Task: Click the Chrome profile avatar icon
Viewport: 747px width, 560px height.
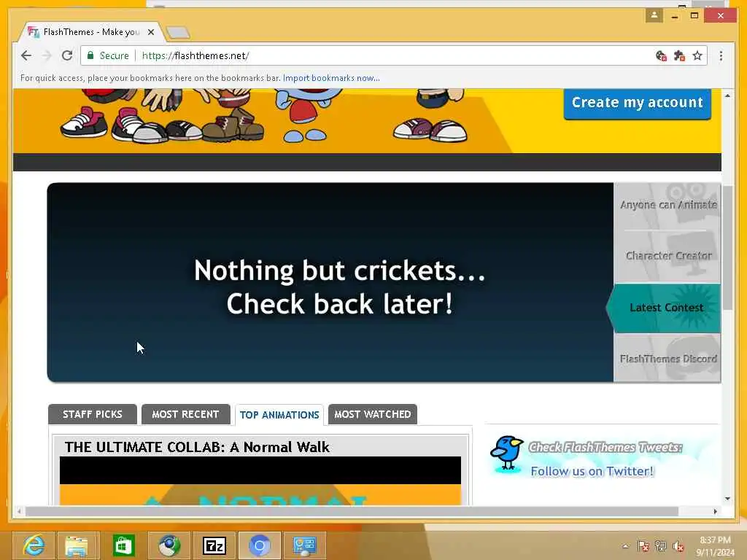Action: [654, 15]
